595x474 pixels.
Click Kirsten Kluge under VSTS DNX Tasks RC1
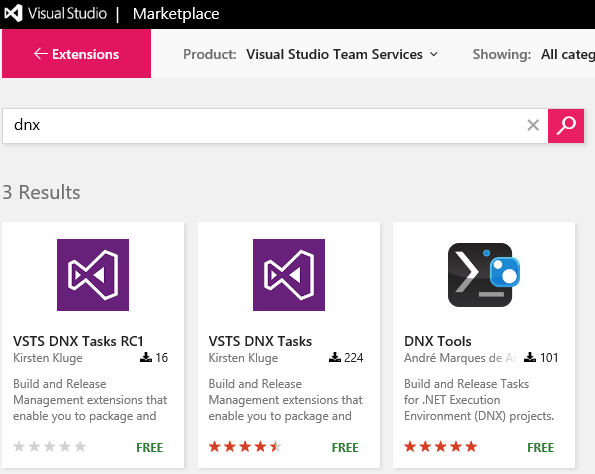click(48, 358)
